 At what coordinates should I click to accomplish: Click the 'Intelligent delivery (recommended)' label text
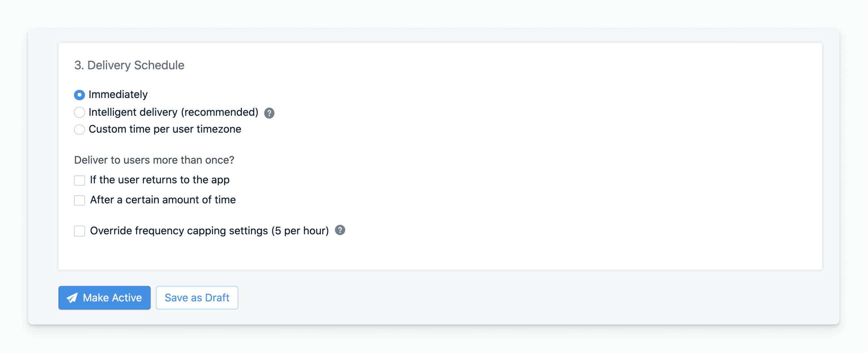pyautogui.click(x=174, y=112)
